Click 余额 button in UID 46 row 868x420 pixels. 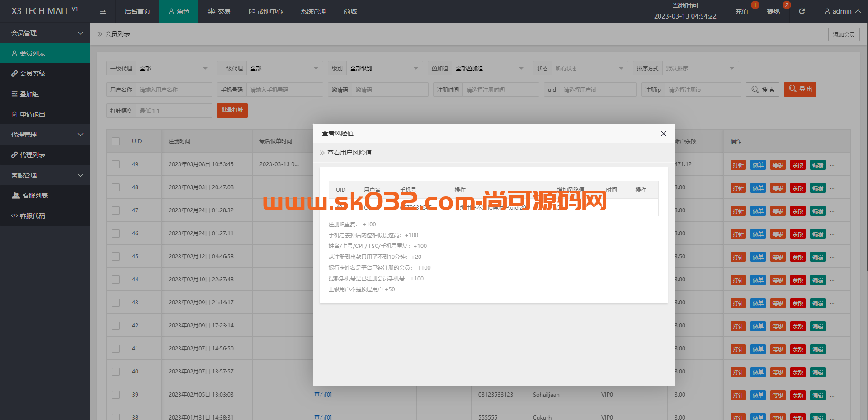coord(798,234)
